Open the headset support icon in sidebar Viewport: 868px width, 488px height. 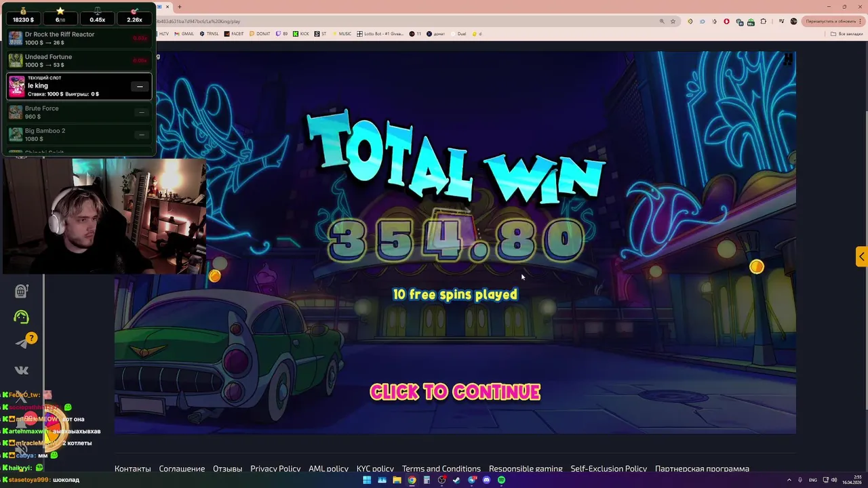click(22, 317)
